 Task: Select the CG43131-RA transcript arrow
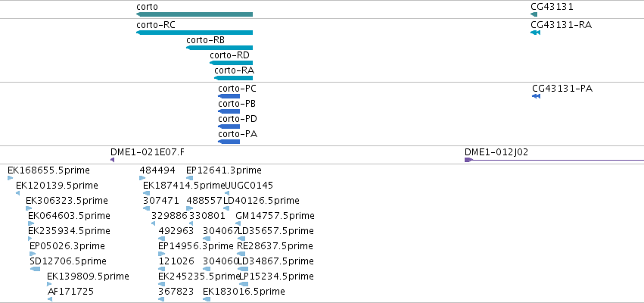pyautogui.click(x=535, y=33)
